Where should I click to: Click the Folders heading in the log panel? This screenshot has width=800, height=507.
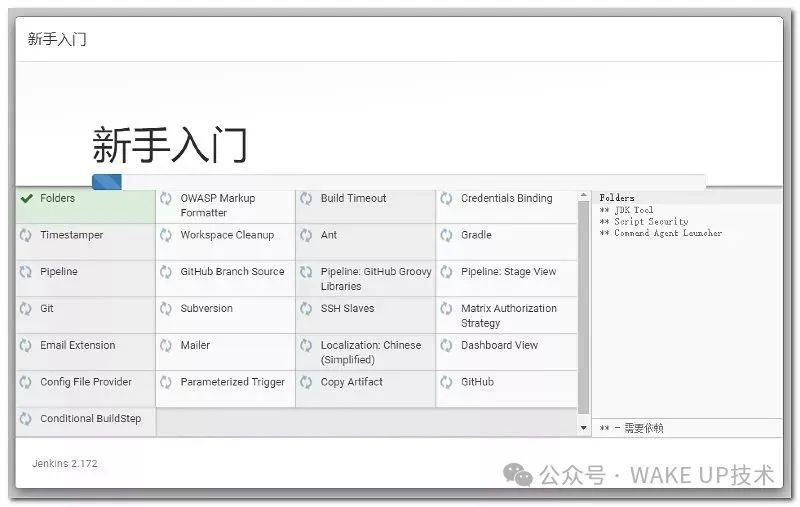tap(617, 198)
